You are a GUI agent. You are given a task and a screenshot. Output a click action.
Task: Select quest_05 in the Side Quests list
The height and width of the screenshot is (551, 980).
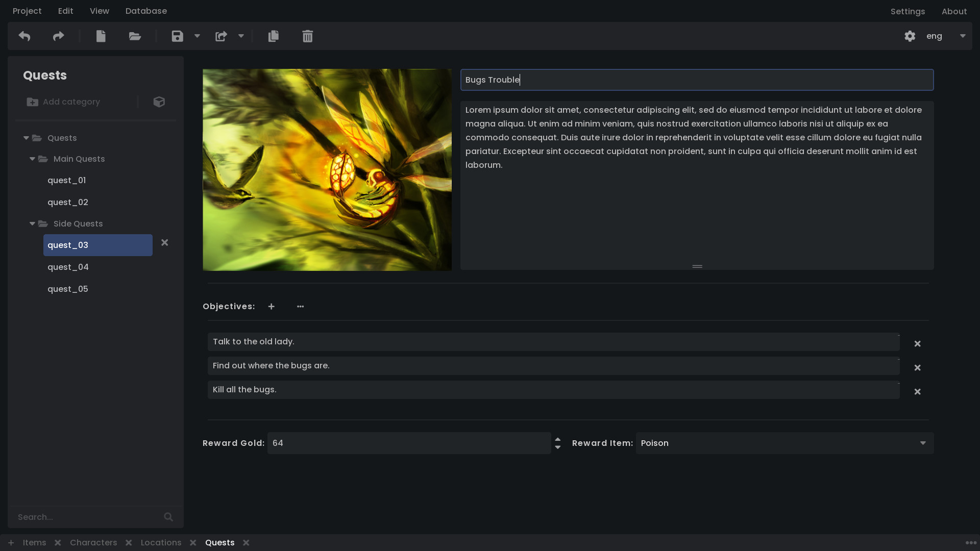click(x=67, y=289)
